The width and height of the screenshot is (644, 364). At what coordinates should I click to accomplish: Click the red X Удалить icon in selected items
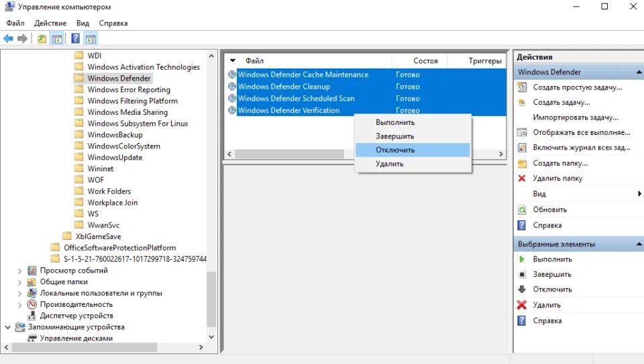click(x=522, y=305)
